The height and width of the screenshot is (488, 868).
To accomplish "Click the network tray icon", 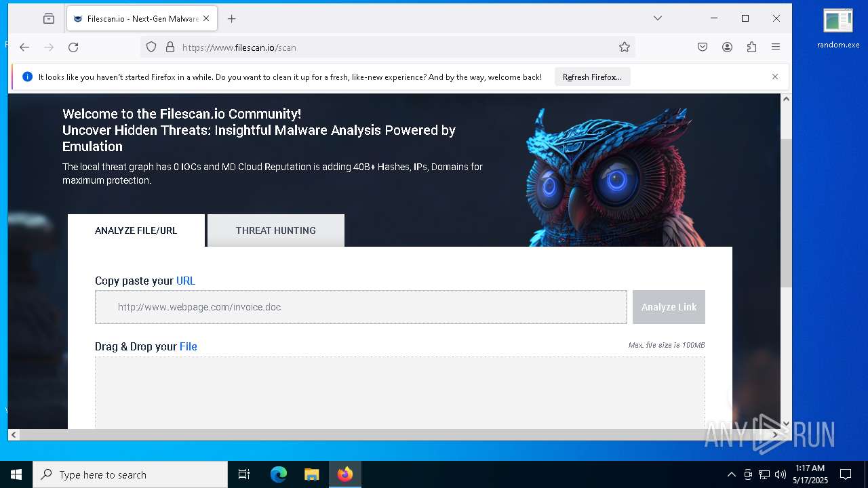I will tap(764, 474).
